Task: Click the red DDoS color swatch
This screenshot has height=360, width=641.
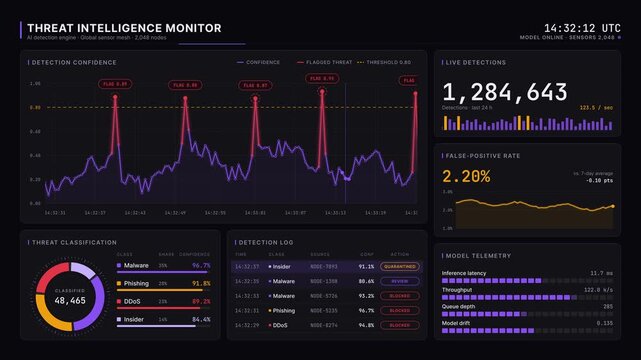Action: point(119,302)
